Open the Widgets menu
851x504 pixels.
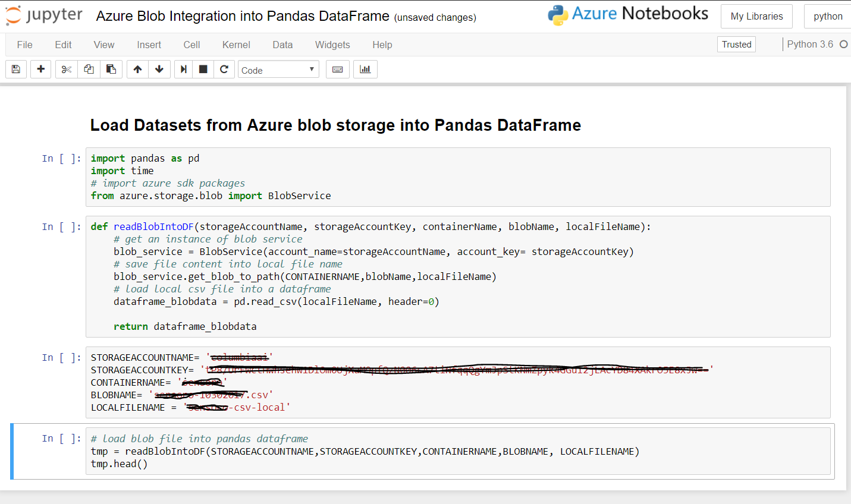click(332, 45)
